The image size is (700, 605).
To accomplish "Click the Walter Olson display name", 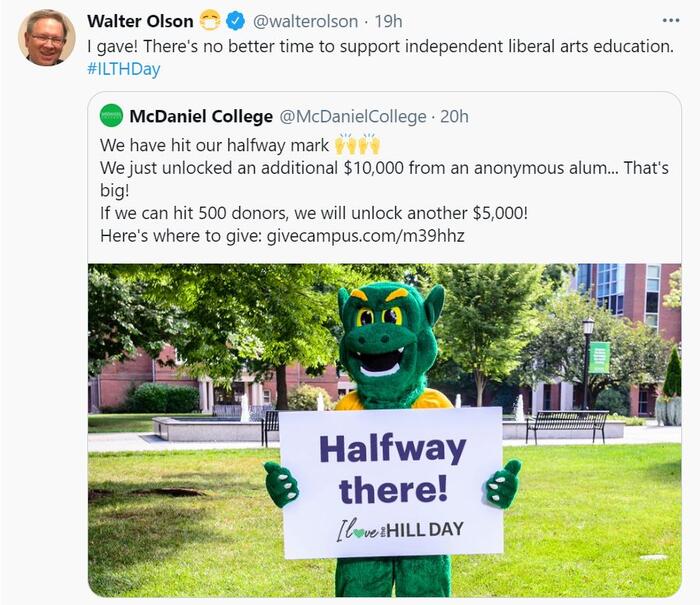I will 141,21.
